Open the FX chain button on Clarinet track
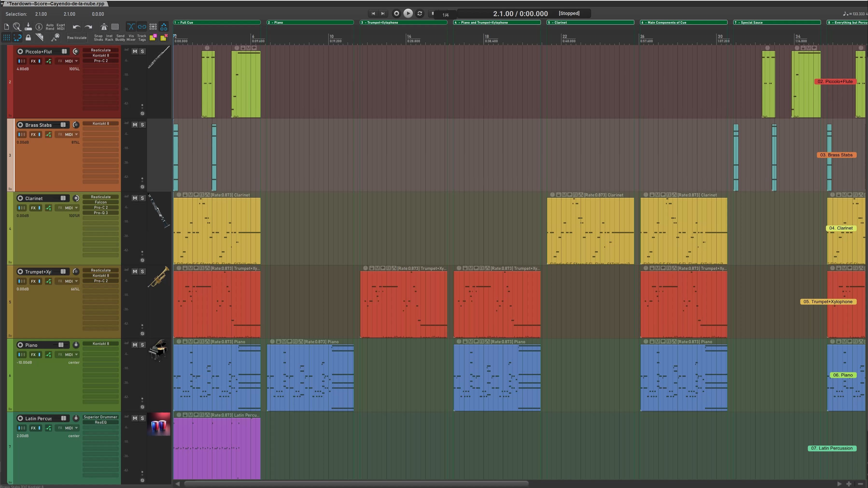 point(33,208)
